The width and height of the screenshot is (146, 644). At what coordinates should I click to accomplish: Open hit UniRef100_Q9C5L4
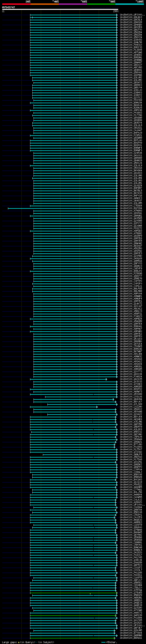(131, 20)
